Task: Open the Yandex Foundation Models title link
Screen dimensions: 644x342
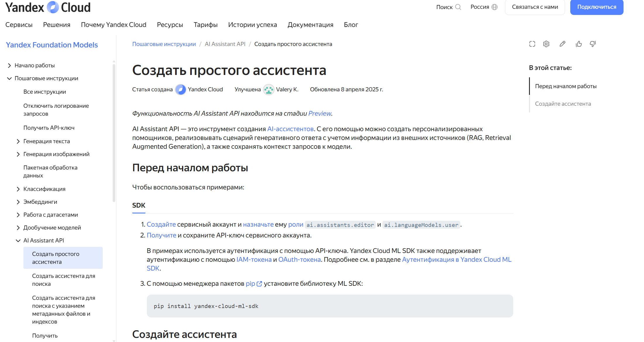Action: (x=52, y=45)
